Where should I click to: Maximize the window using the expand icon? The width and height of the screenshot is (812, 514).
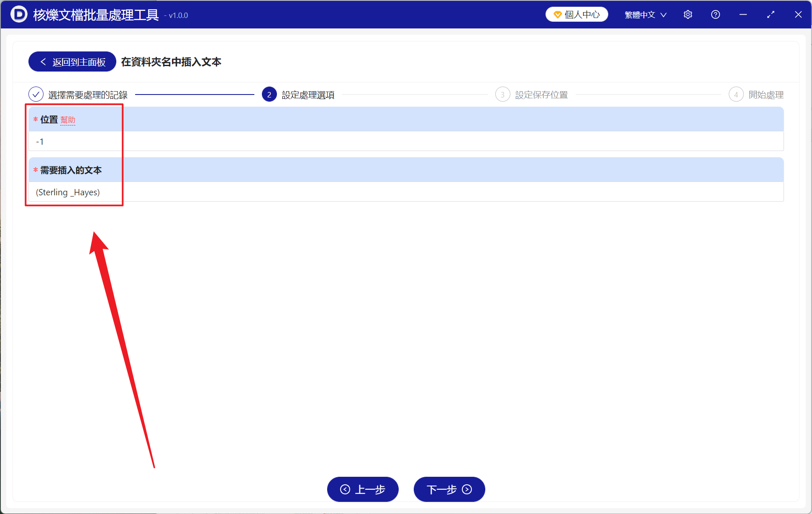tap(771, 15)
